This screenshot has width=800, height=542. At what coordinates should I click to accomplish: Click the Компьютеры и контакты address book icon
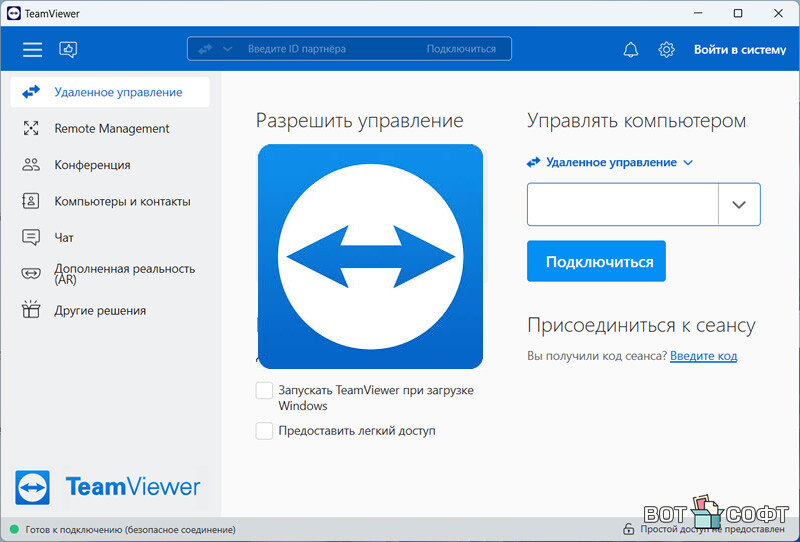pyautogui.click(x=31, y=201)
